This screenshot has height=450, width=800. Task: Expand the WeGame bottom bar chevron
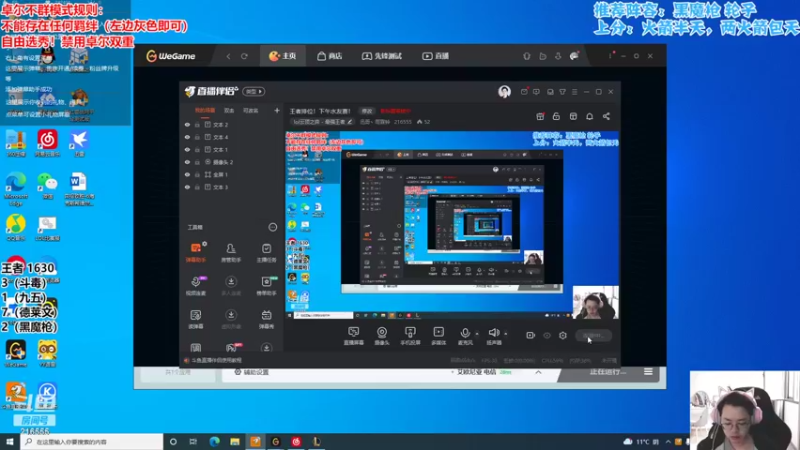[538, 372]
